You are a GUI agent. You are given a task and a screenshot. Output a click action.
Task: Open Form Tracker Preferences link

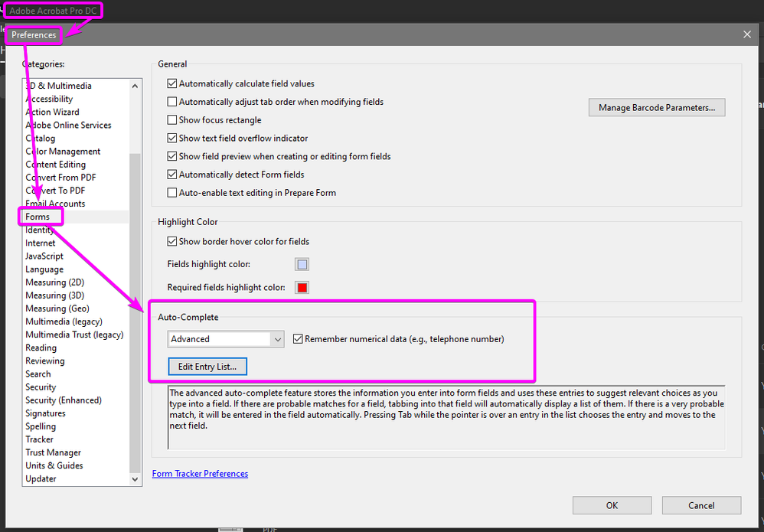201,474
